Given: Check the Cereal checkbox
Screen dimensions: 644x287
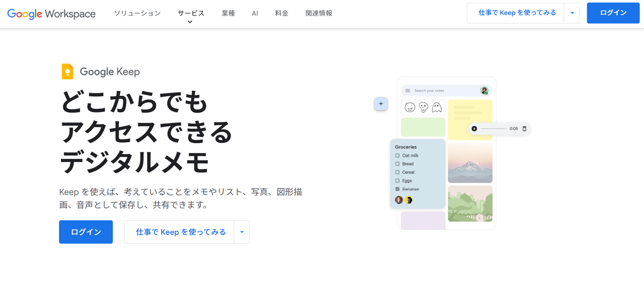Looking at the screenshot, I should (x=397, y=172).
